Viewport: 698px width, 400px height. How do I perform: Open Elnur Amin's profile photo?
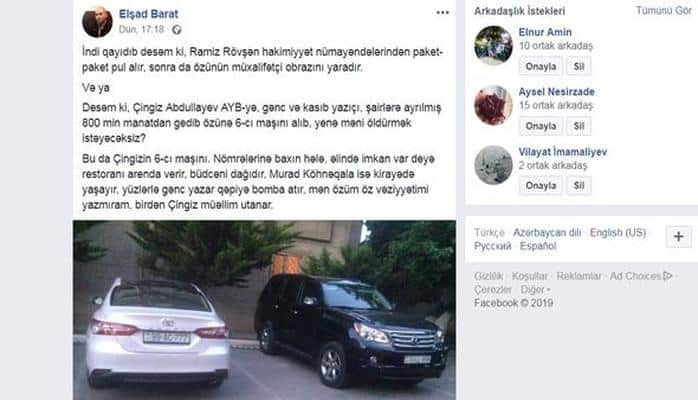493,45
